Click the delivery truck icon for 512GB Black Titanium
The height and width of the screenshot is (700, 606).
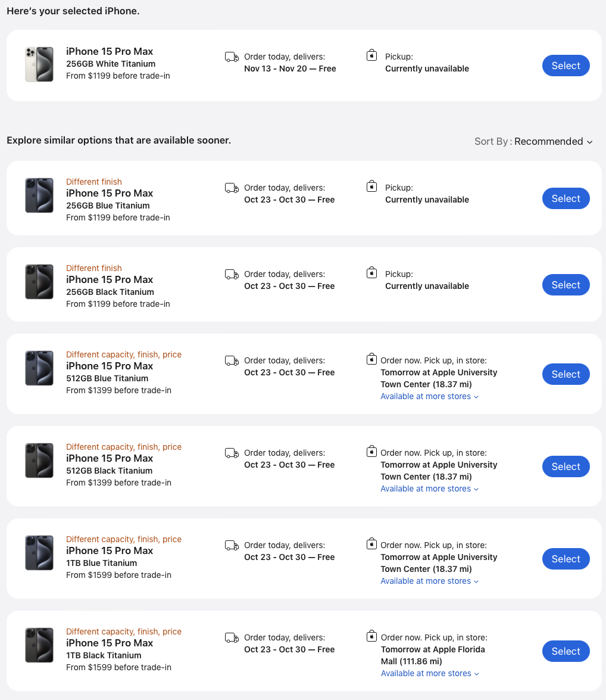pos(232,453)
